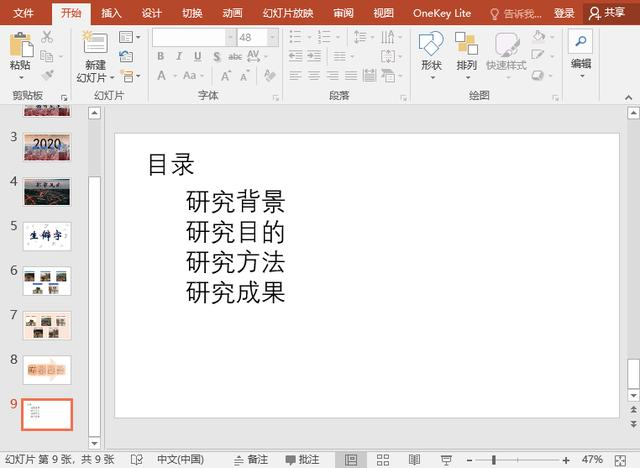Collapse the ribbon with the chevron

[x=629, y=97]
